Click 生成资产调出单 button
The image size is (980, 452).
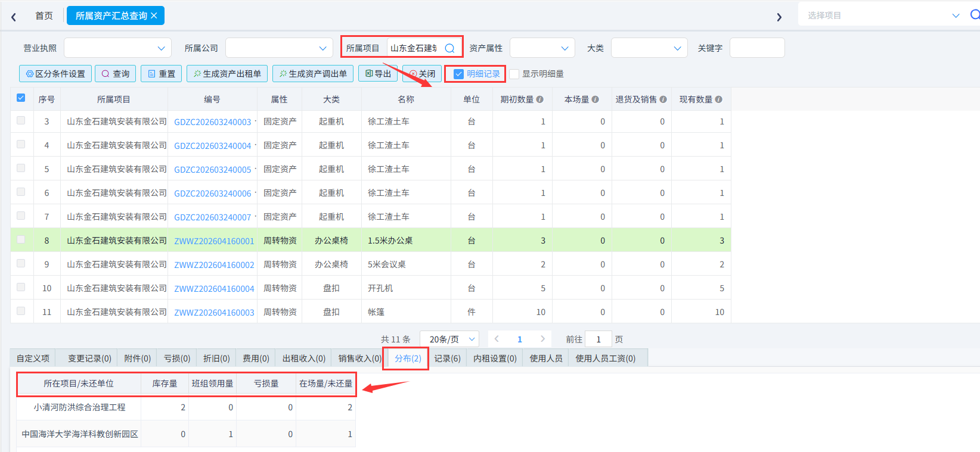coord(313,74)
